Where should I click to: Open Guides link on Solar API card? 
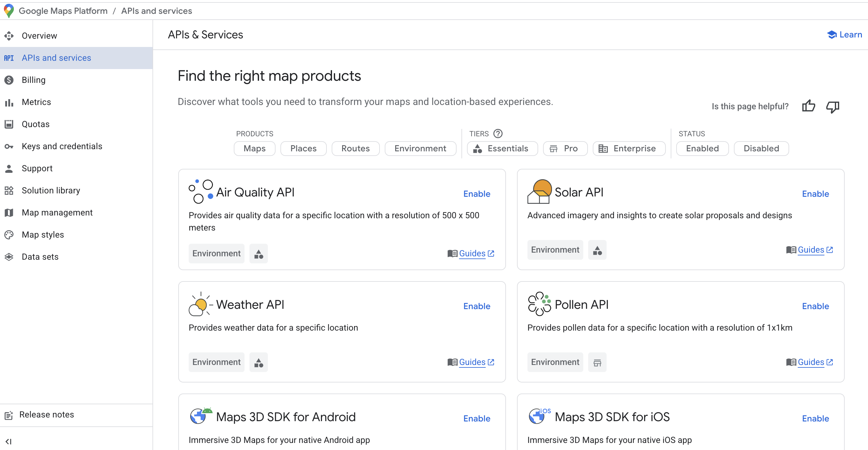[811, 250]
